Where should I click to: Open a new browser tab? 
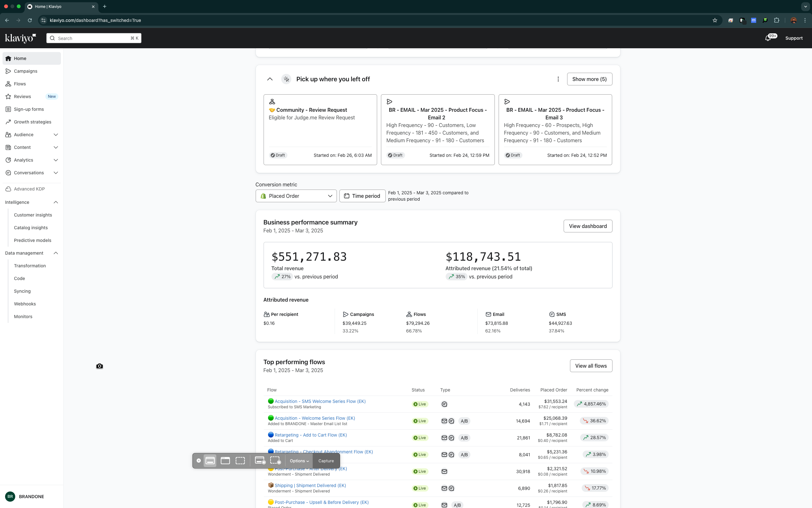coord(105,6)
